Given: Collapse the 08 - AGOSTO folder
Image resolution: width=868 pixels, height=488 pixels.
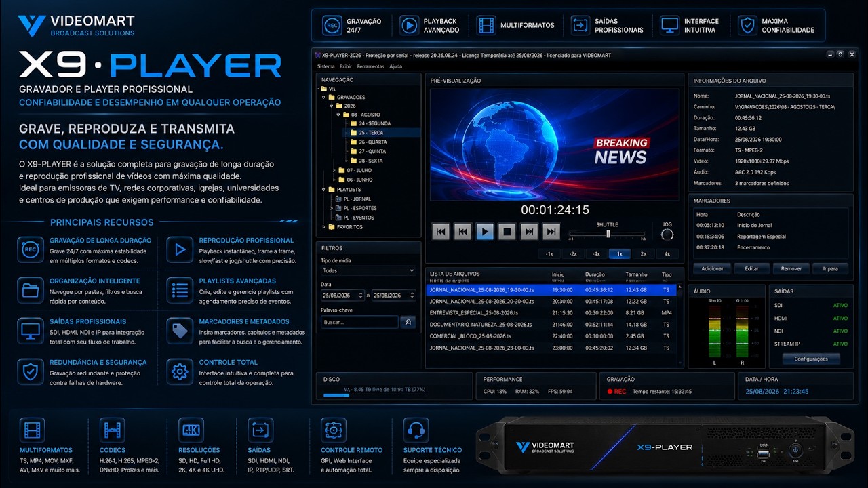Looking at the screenshot, I should (x=338, y=115).
